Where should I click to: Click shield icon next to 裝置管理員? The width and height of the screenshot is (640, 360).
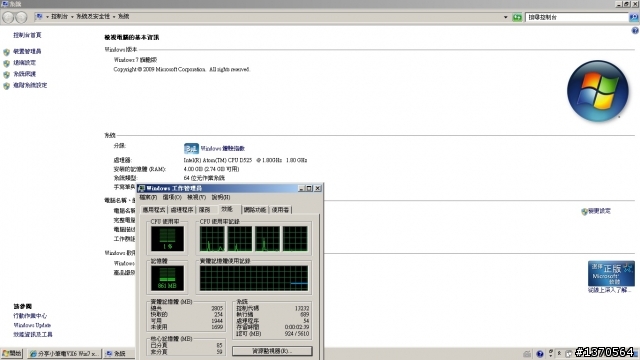tap(7, 52)
